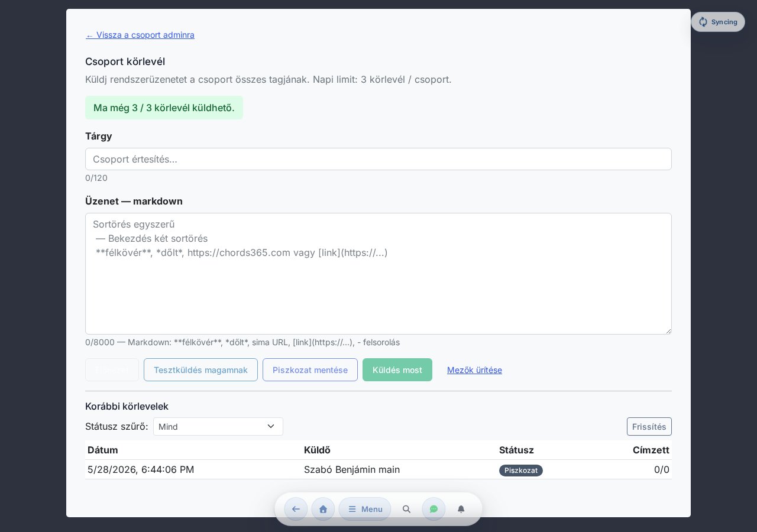Follow the Vissza a csoport adminra link
Image resolution: width=757 pixels, height=532 pixels.
pyautogui.click(x=140, y=35)
